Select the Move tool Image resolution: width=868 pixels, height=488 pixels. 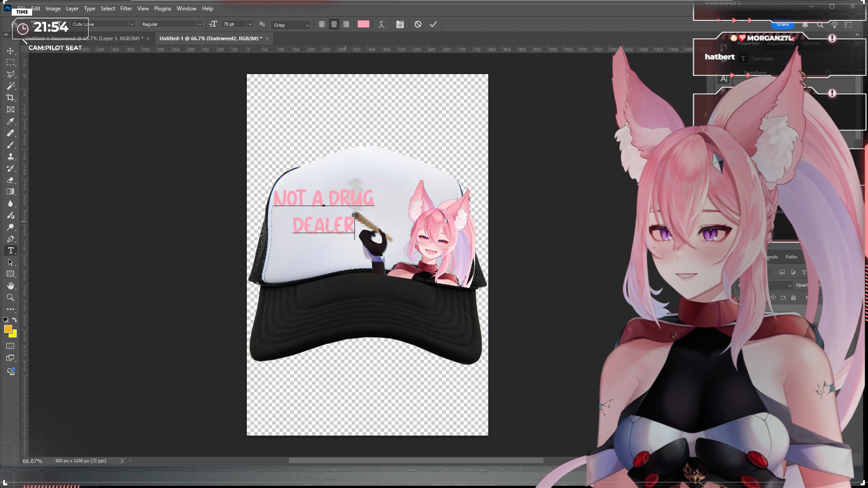[10, 51]
